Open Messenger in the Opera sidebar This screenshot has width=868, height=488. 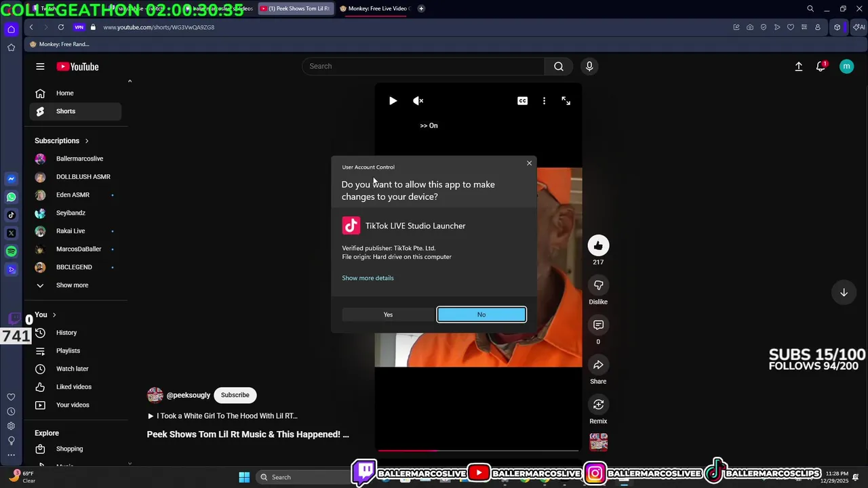pos(11,179)
